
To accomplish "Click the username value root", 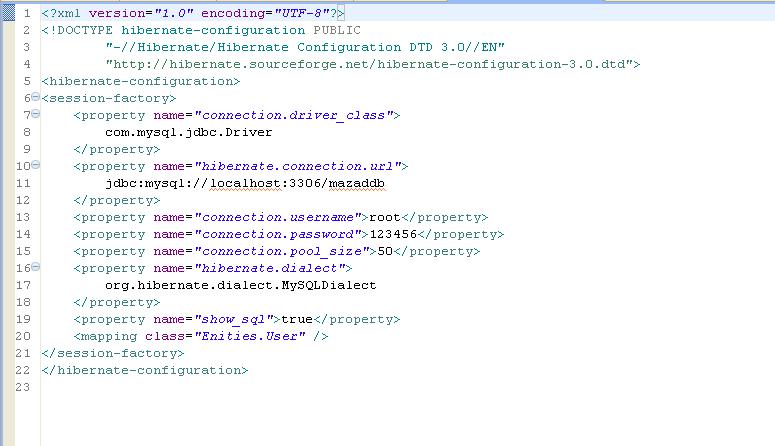I will [x=385, y=218].
